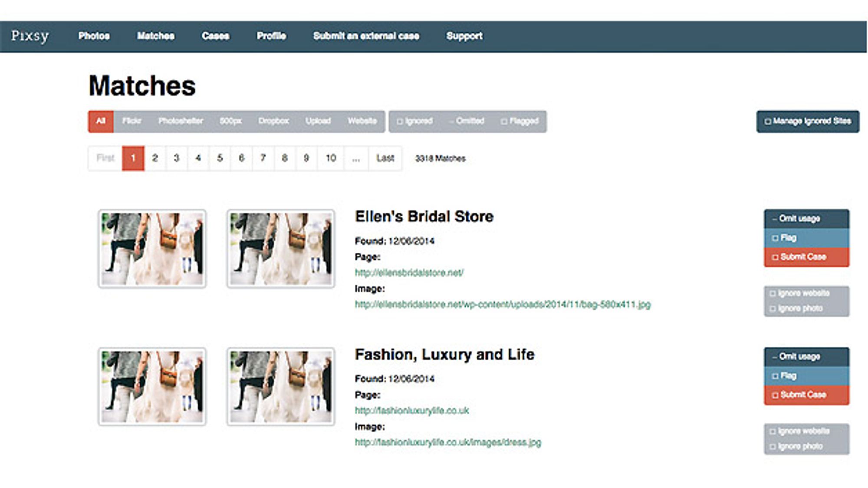Open first thumbnail for Fashion, Luxury and Life

152,386
